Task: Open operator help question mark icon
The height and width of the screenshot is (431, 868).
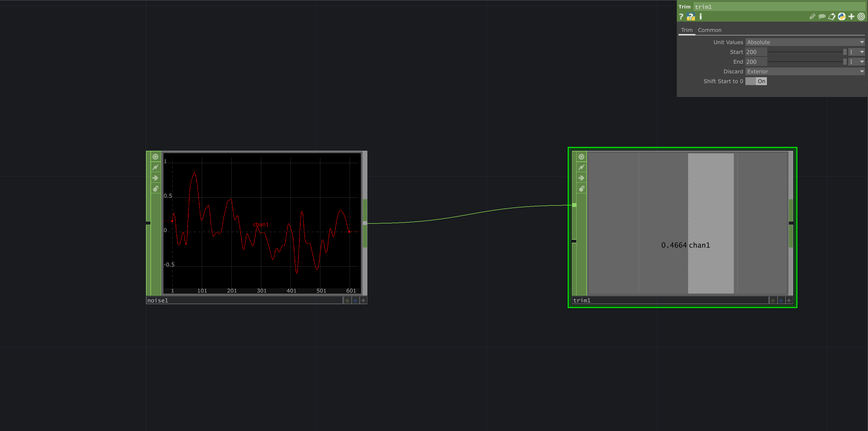Action: pos(681,17)
